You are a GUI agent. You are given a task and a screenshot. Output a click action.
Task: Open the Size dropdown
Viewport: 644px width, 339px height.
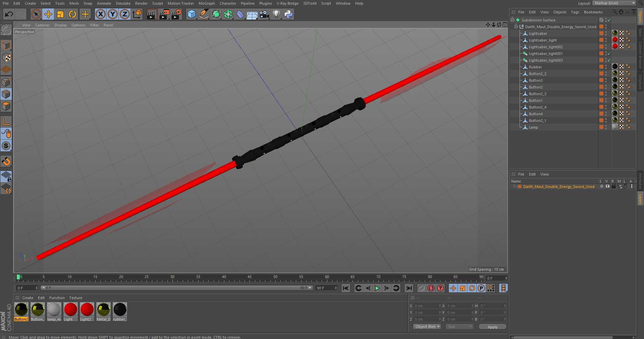[459, 327]
